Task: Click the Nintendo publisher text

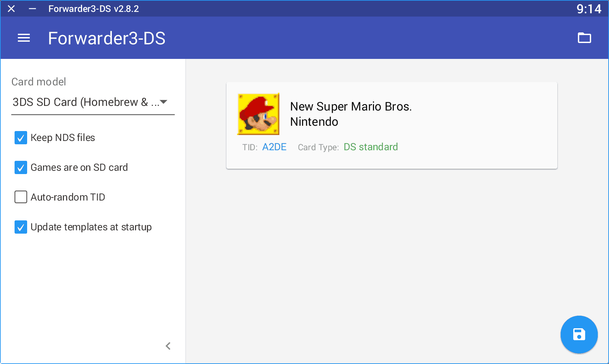Action: 314,122
